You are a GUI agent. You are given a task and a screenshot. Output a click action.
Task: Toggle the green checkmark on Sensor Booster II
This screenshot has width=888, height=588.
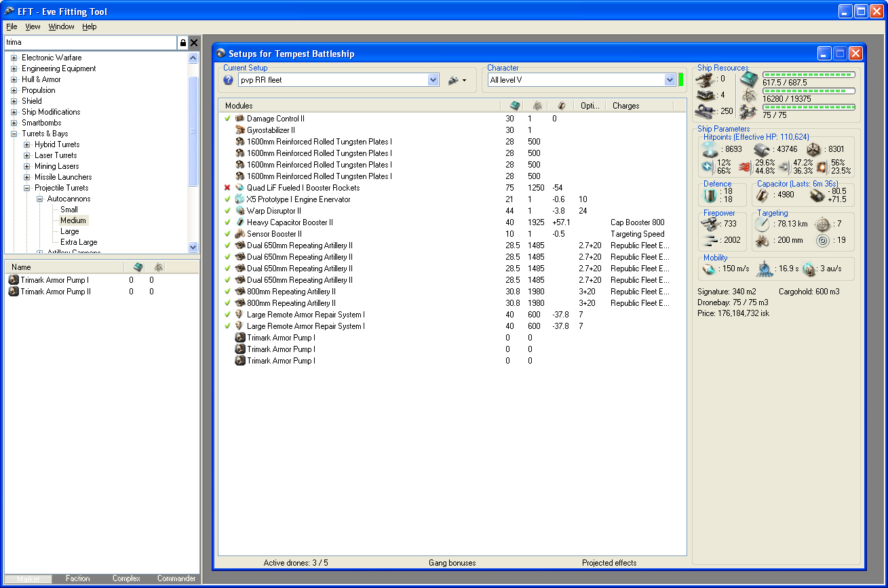click(x=227, y=234)
